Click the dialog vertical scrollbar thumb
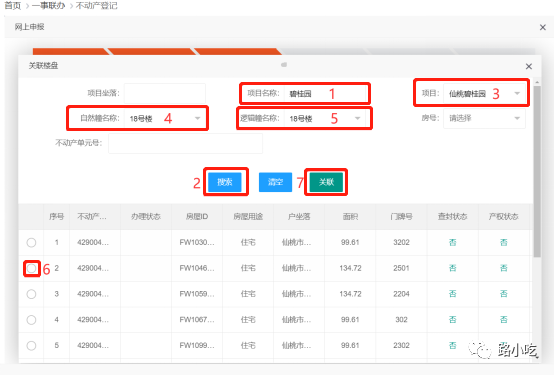This screenshot has width=554, height=375. 537,171
